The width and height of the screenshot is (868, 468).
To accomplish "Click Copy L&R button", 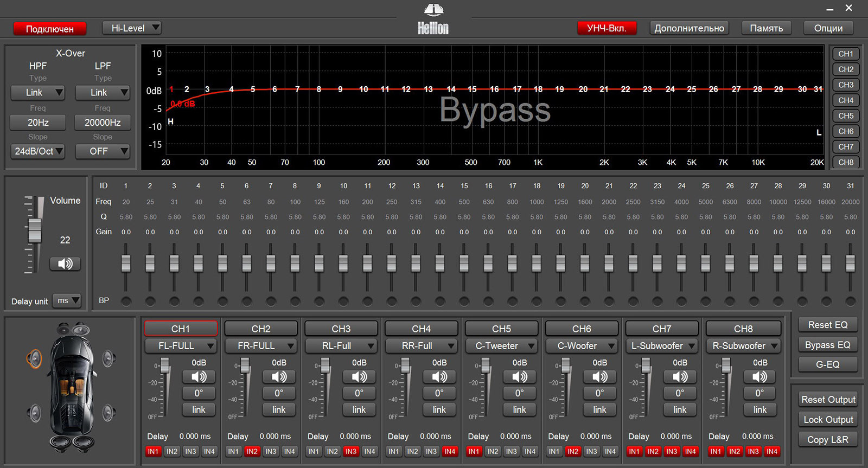I will coord(828,440).
